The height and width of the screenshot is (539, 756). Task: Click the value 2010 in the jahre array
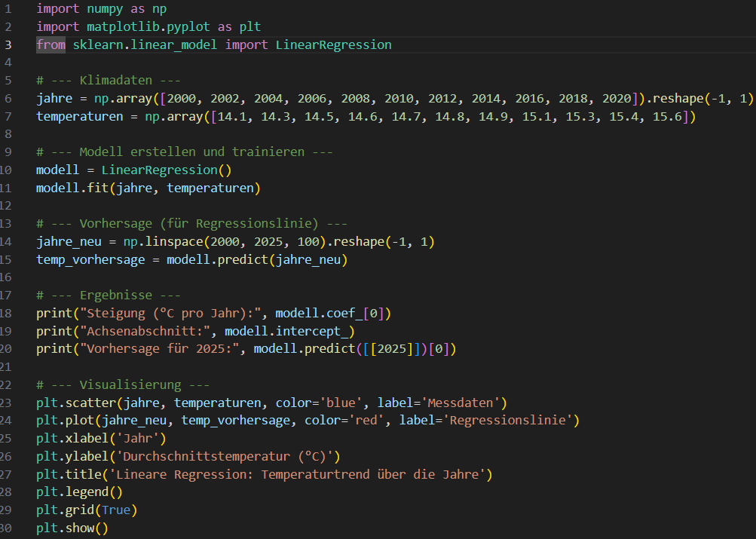pos(399,99)
